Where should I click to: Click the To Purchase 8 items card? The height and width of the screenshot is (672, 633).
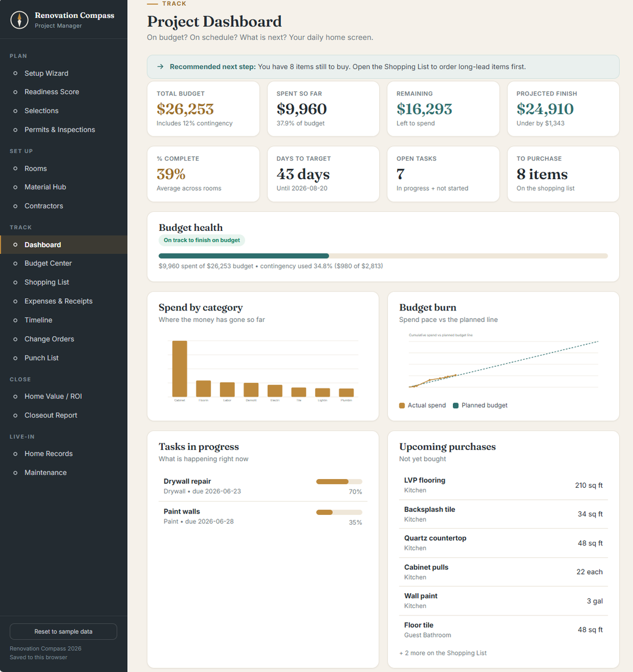(563, 174)
